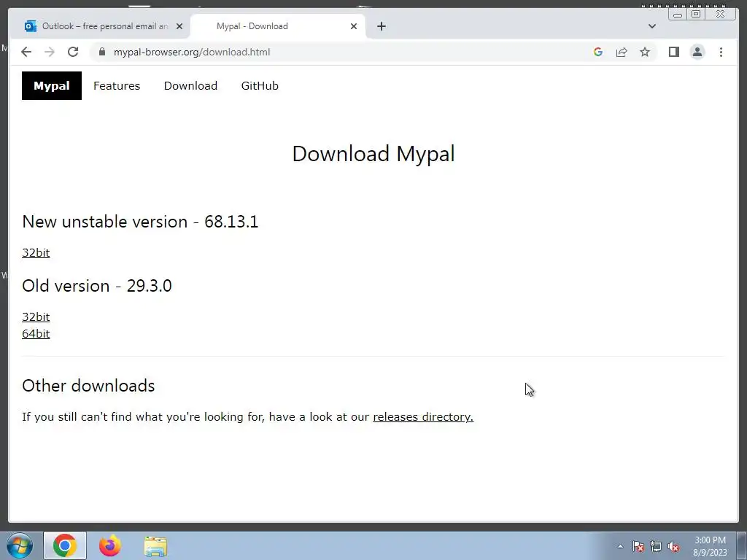Open the releases directory link
The image size is (747, 560).
[423, 417]
